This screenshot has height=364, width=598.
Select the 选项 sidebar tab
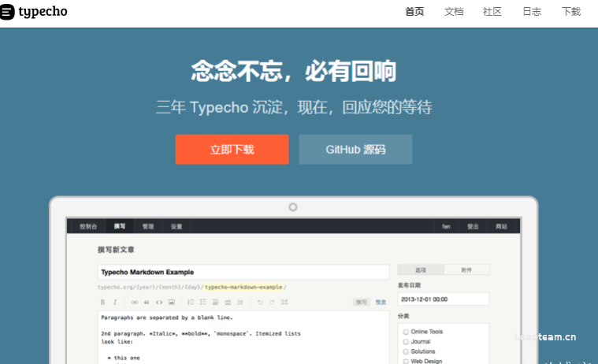(x=421, y=269)
